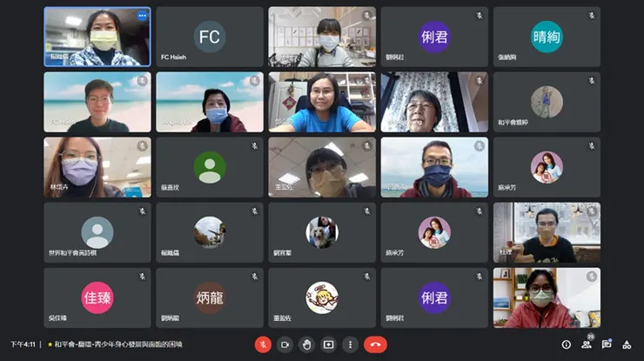Unmute microphone with red mic button
Image resolution: width=644 pixels, height=361 pixels.
263,344
